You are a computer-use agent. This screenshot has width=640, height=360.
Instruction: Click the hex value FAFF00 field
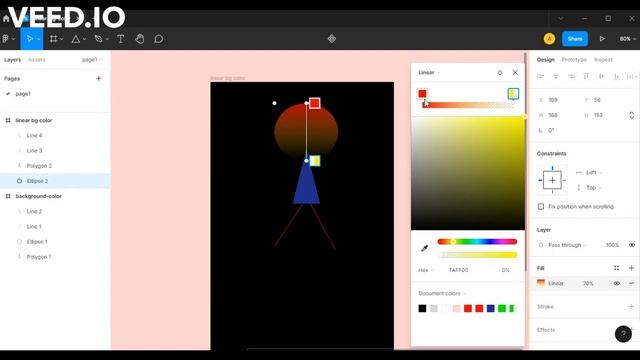pos(459,270)
